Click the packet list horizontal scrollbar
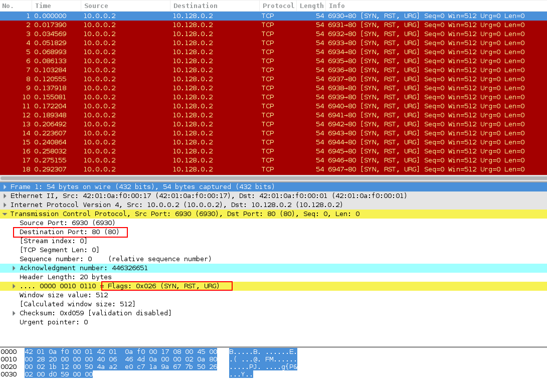The image size is (547, 392). pyautogui.click(x=274, y=178)
